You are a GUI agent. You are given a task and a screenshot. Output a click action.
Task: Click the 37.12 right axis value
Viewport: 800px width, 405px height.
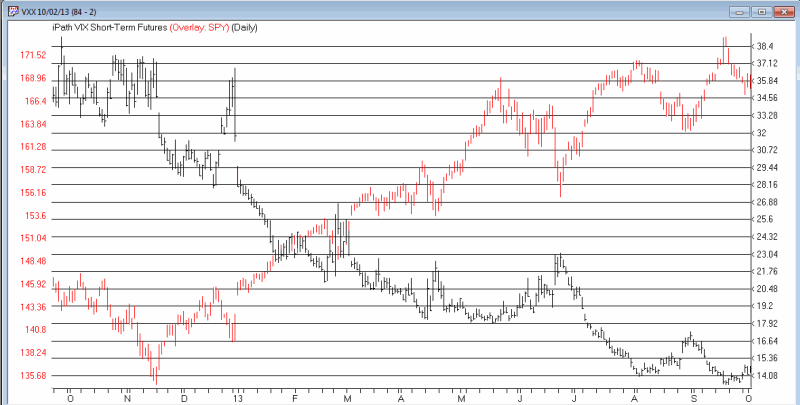[767, 64]
